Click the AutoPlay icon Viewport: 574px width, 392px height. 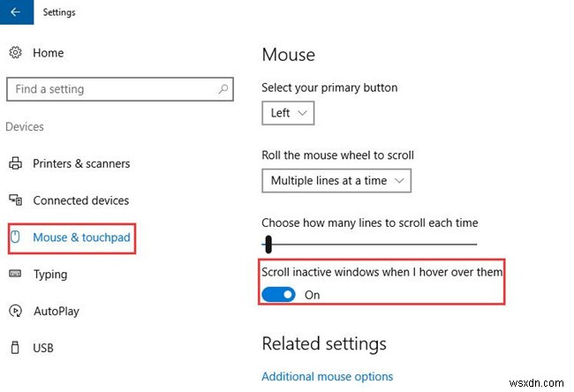click(16, 312)
